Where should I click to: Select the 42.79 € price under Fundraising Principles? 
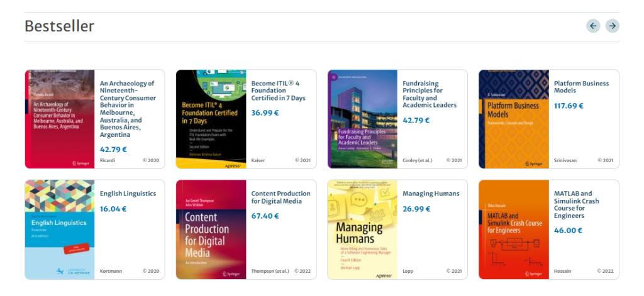pyautogui.click(x=416, y=120)
